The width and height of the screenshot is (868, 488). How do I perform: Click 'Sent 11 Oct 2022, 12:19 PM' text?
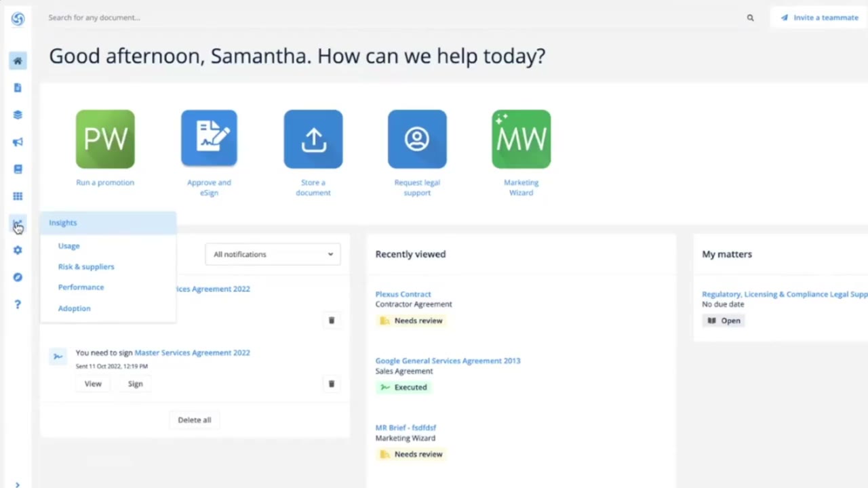pyautogui.click(x=112, y=366)
